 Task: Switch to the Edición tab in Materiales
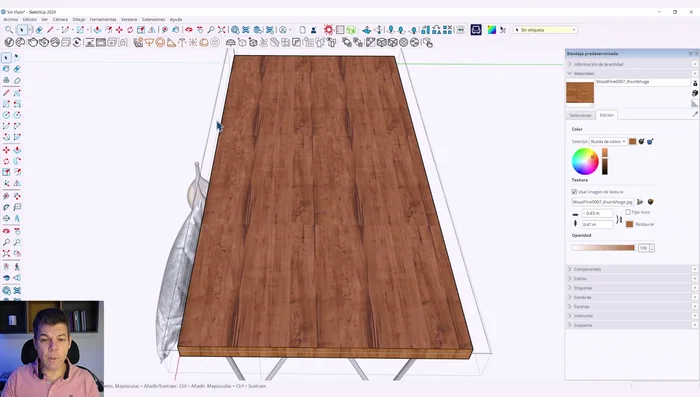(x=606, y=115)
